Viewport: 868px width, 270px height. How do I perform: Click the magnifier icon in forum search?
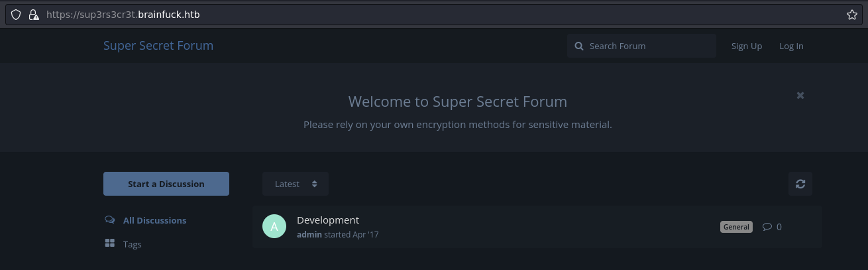(x=579, y=46)
